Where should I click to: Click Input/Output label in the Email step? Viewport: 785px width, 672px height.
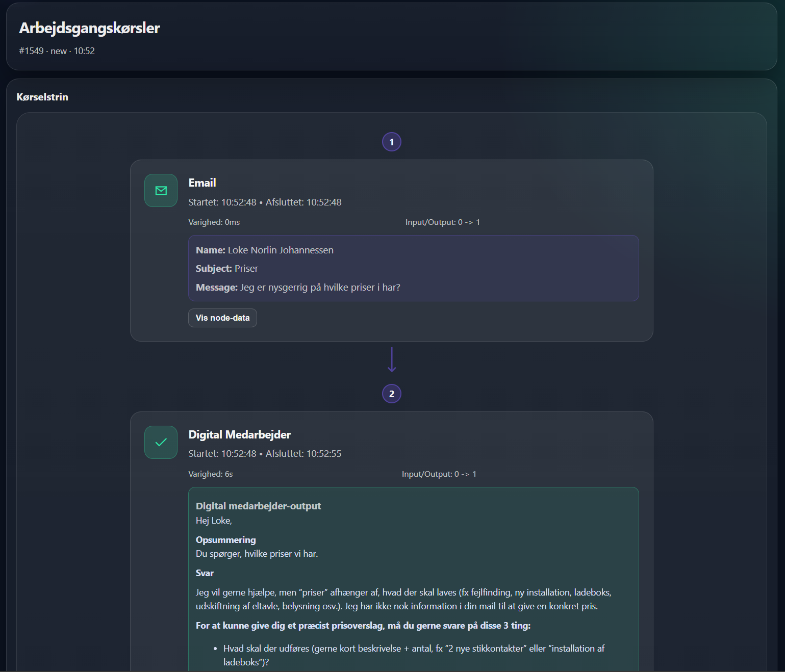442,222
